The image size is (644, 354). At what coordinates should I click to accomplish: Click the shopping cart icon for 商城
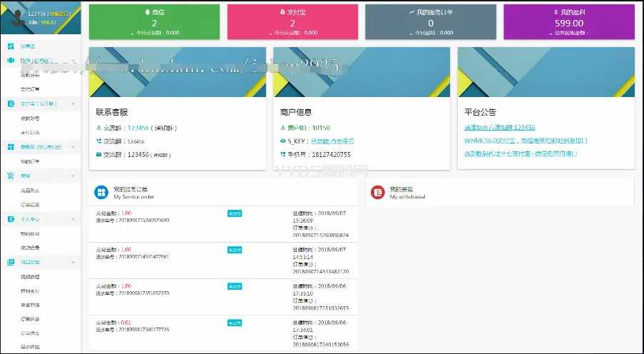pyautogui.click(x=11, y=175)
